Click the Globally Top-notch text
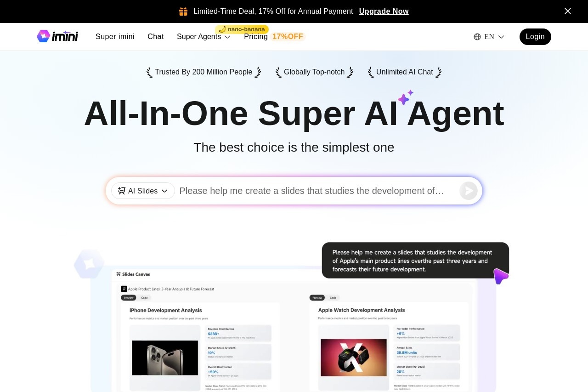The width and height of the screenshot is (588, 392). tap(314, 72)
